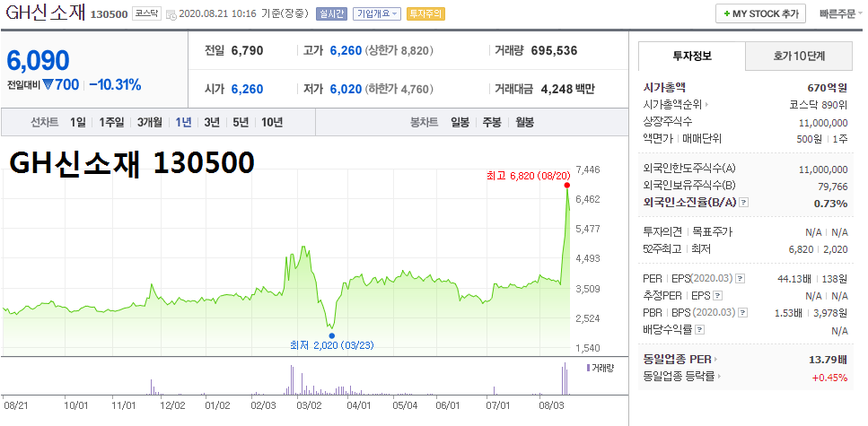Select the 1년 line chart period
Image resolution: width=868 pixels, height=426 pixels.
tap(183, 122)
